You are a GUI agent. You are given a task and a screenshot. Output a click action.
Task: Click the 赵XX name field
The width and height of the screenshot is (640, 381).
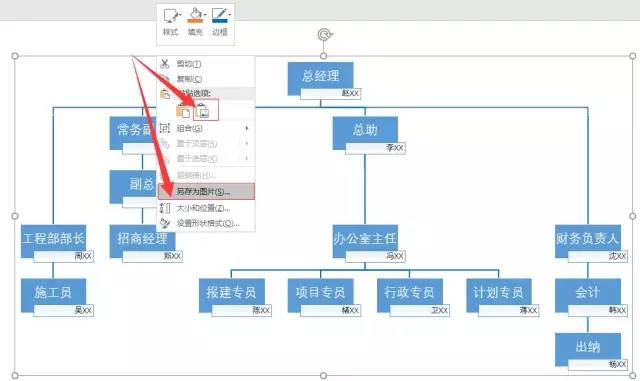coord(331,94)
